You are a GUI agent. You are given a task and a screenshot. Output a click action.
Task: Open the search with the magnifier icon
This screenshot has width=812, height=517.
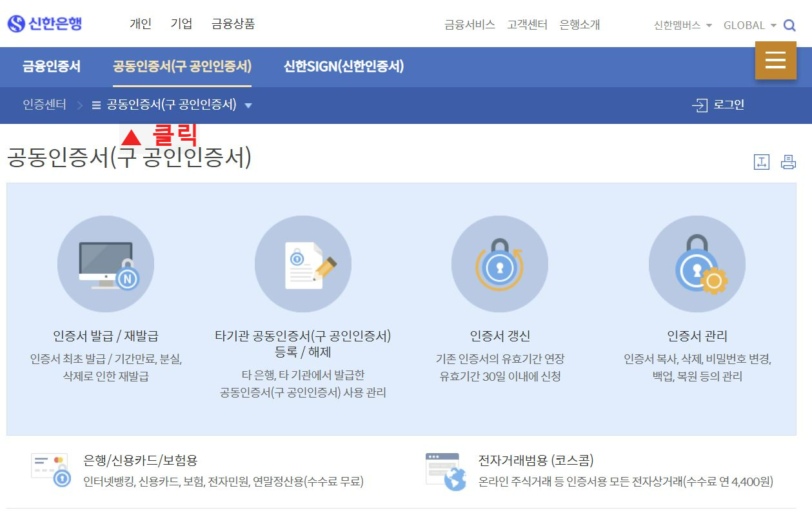coord(789,25)
